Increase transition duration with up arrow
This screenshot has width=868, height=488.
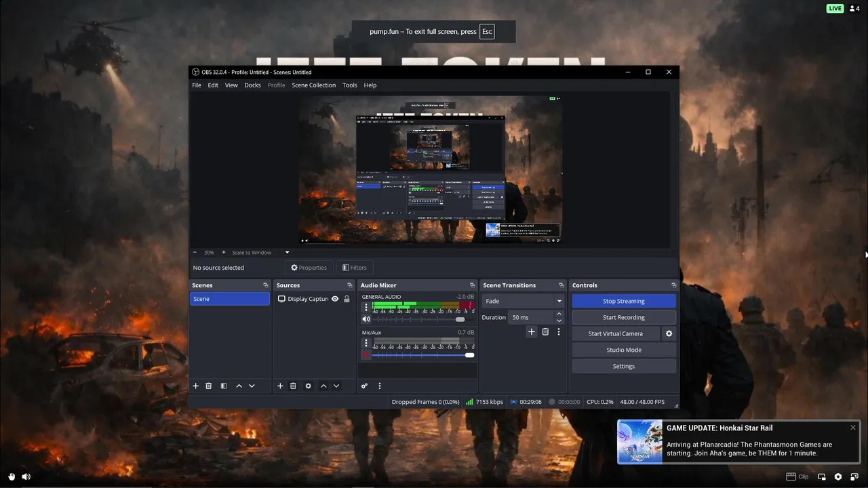(559, 314)
